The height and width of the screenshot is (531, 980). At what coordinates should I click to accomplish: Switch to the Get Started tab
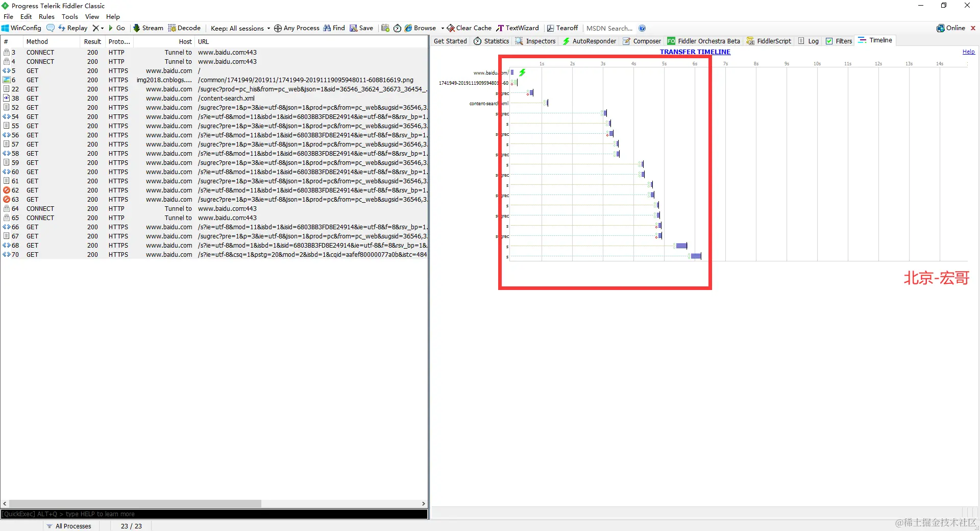coord(450,41)
